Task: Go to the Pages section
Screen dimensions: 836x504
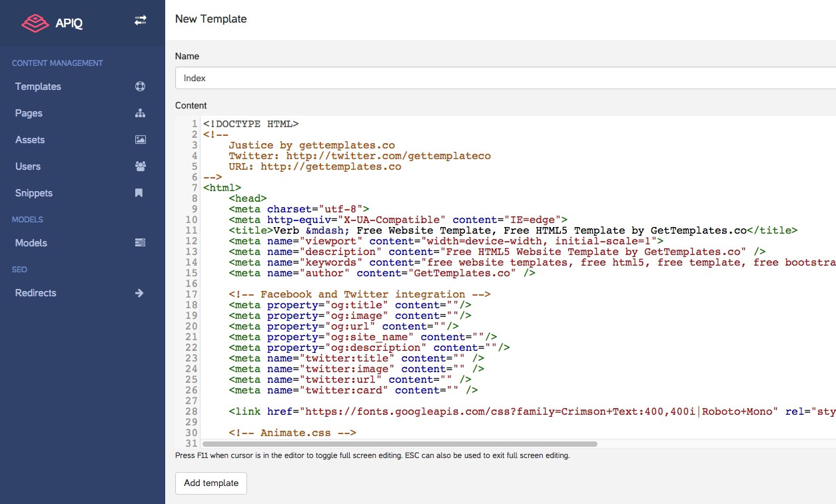Action: [x=29, y=113]
